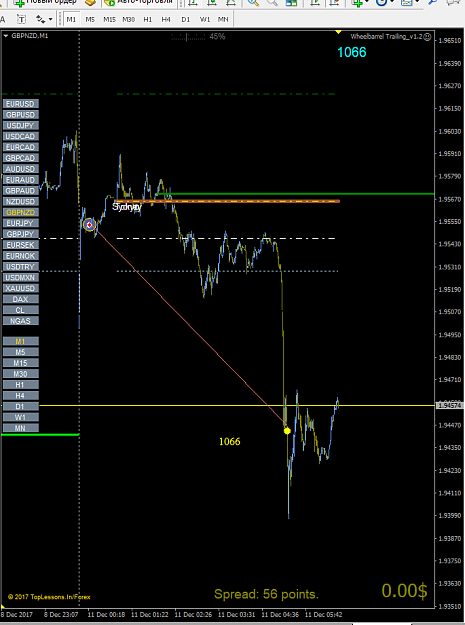Click M15 button in chart panel
This screenshot has width=465, height=625.
coord(21,363)
